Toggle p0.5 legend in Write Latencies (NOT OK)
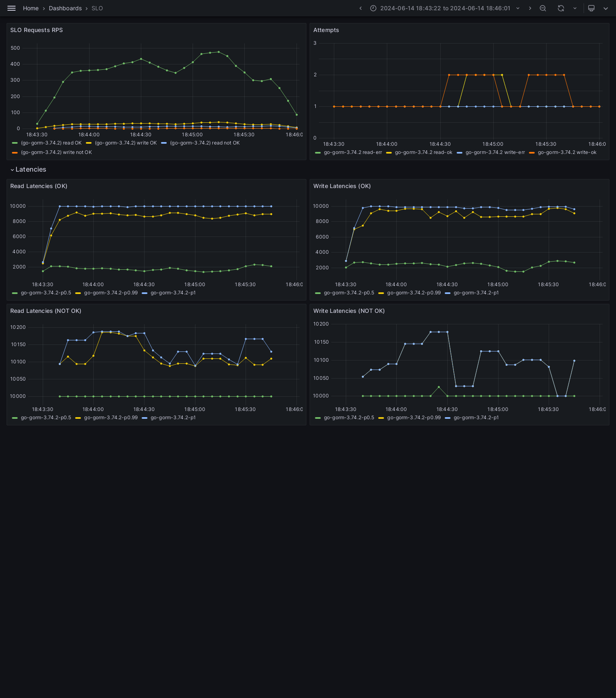 (x=349, y=418)
